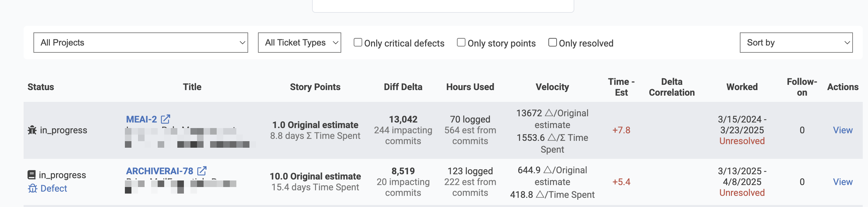This screenshot has width=868, height=207.
Task: View details for ARCHIVERAI-78 ticket
Action: tap(842, 182)
